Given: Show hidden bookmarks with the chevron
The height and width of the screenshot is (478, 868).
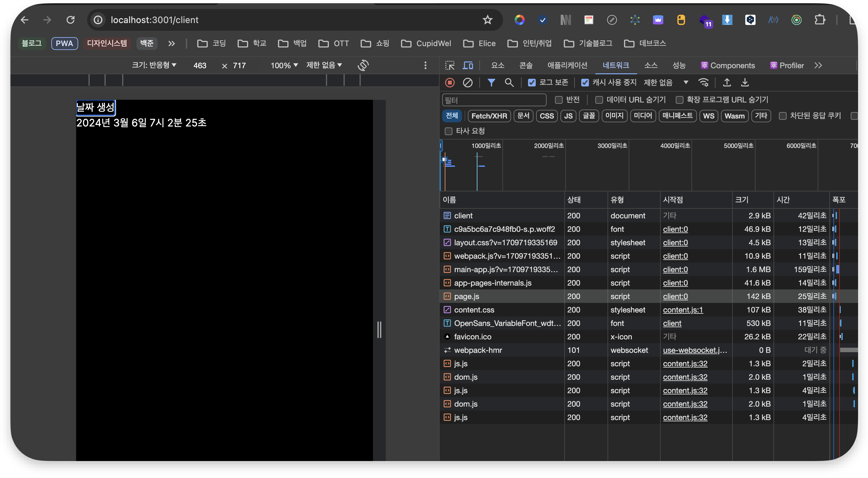Looking at the screenshot, I should (x=171, y=44).
